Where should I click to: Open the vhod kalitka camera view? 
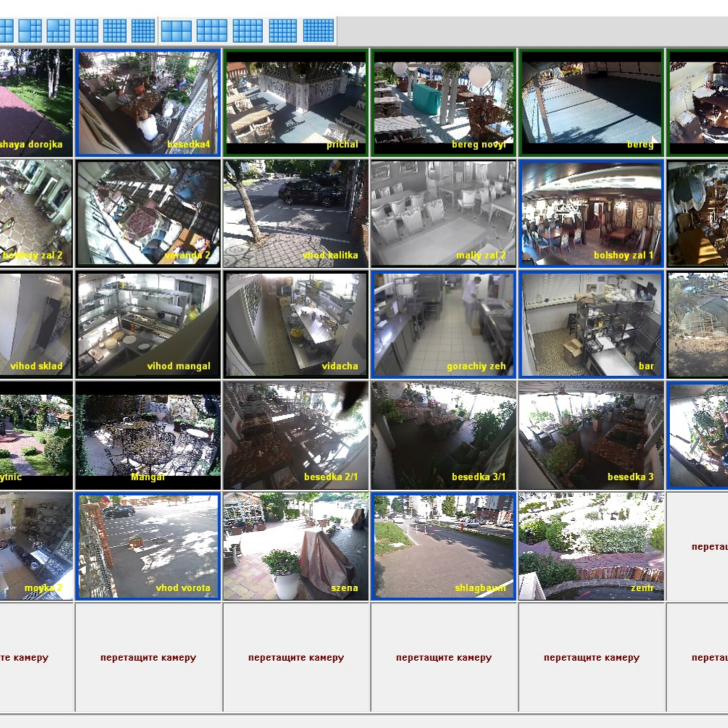click(x=296, y=214)
